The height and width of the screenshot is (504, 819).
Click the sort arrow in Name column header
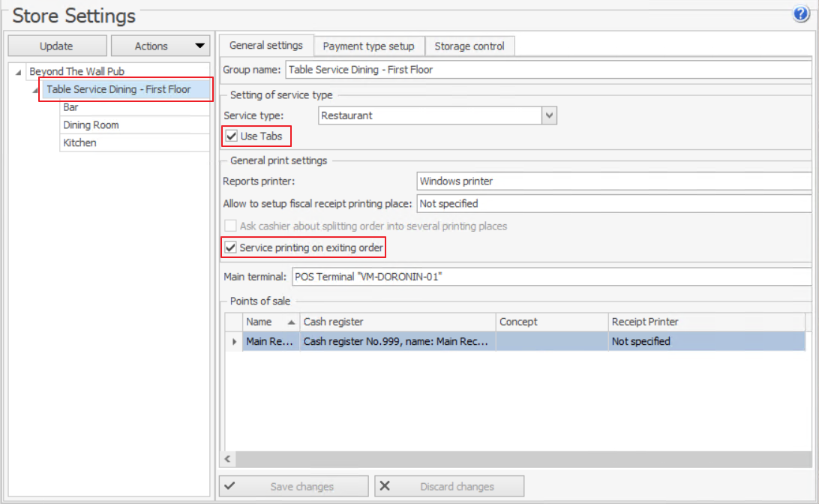[x=291, y=322]
